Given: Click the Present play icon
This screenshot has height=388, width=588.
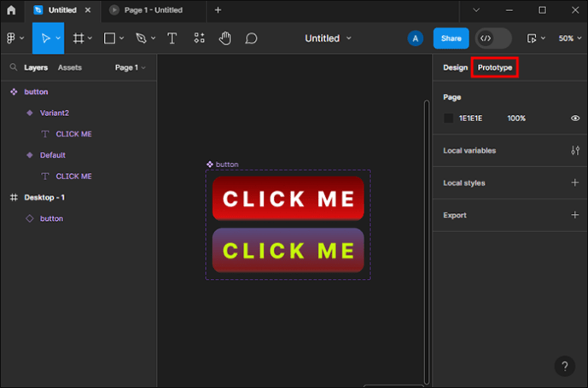Looking at the screenshot, I should point(532,38).
